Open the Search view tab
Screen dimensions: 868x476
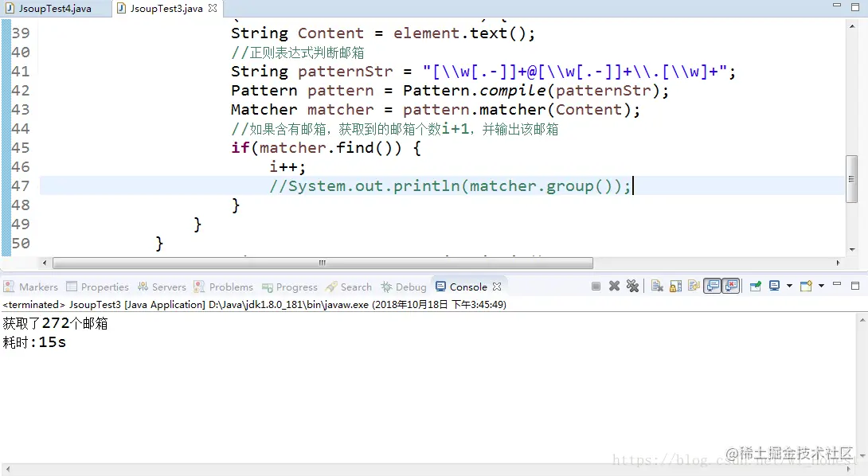349,287
